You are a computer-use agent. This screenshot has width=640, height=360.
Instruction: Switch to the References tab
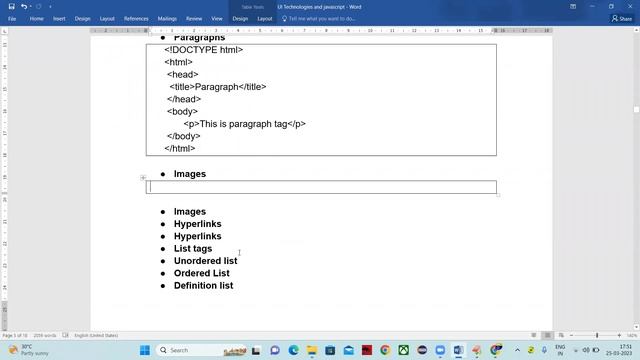136,19
